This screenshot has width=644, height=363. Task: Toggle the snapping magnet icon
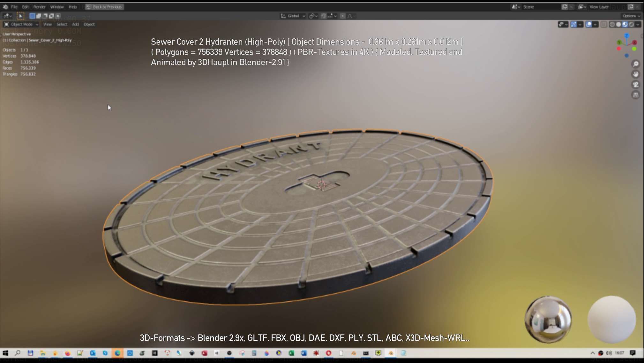[324, 16]
